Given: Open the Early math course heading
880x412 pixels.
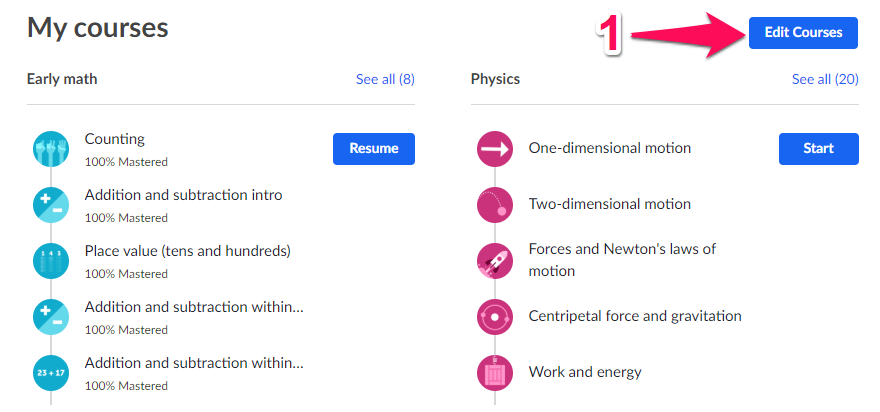Looking at the screenshot, I should point(62,79).
